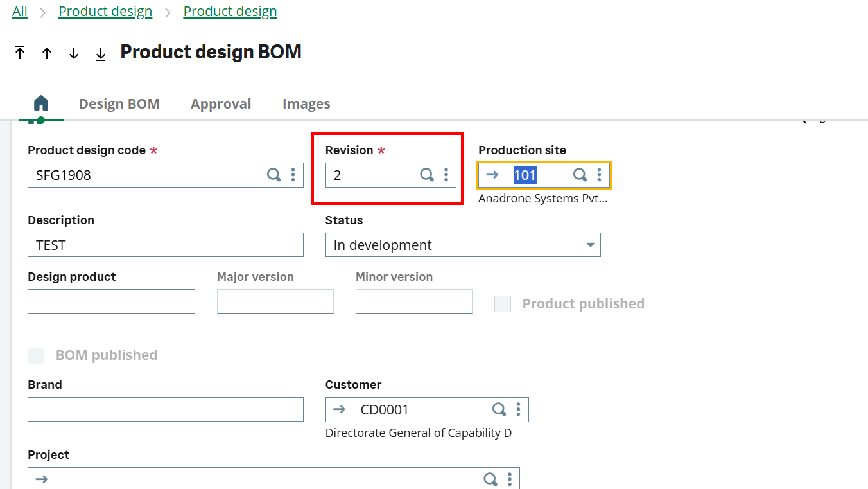This screenshot has width=868, height=489.
Task: Search icon in Revision field
Action: 427,175
